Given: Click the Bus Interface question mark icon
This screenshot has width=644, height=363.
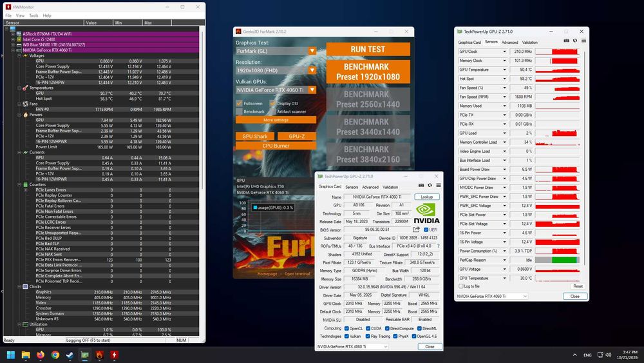Looking at the screenshot, I should tap(438, 246).
